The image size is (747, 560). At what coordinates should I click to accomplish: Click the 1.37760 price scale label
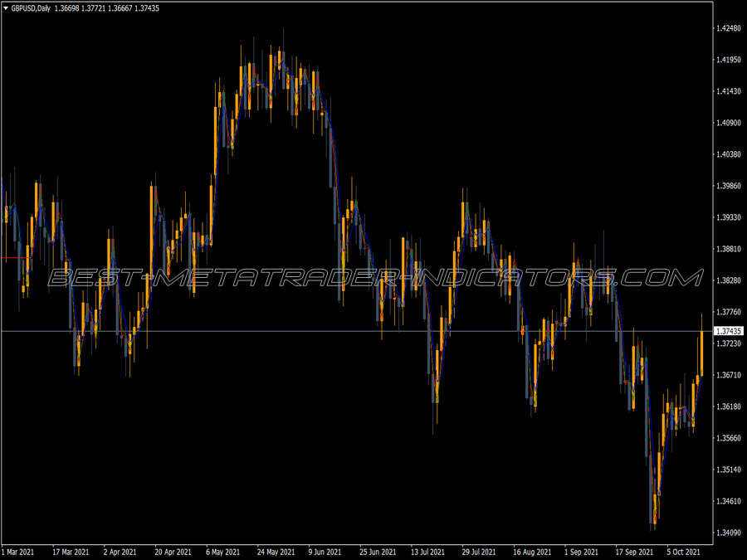[729, 312]
